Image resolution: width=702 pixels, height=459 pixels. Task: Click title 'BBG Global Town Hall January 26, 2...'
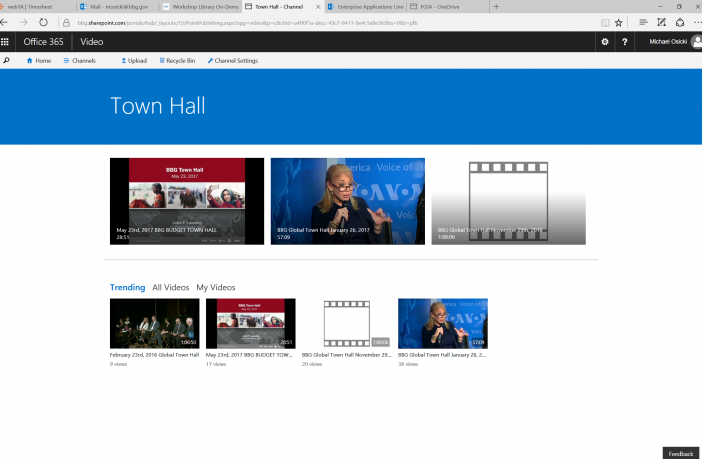[x=442, y=355]
